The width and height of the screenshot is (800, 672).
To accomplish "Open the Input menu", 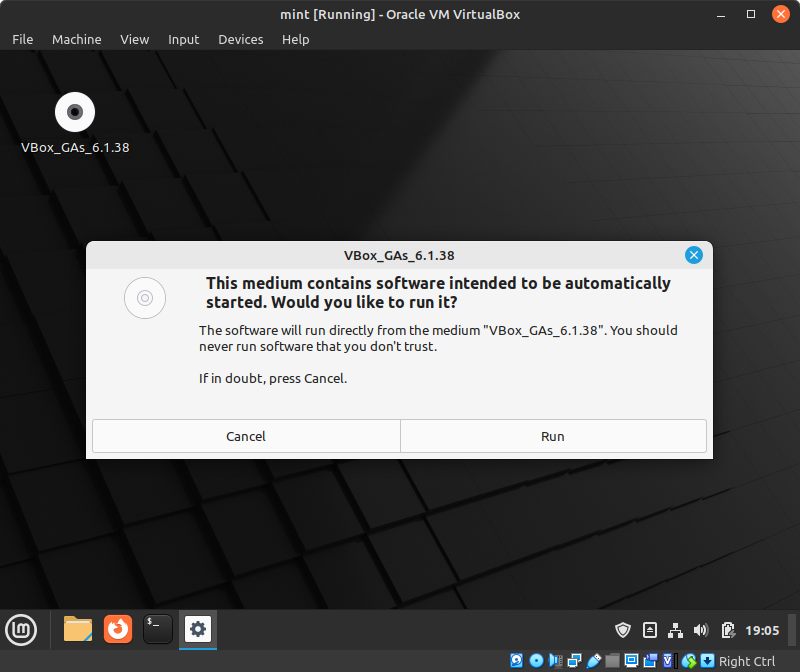I will 184,39.
